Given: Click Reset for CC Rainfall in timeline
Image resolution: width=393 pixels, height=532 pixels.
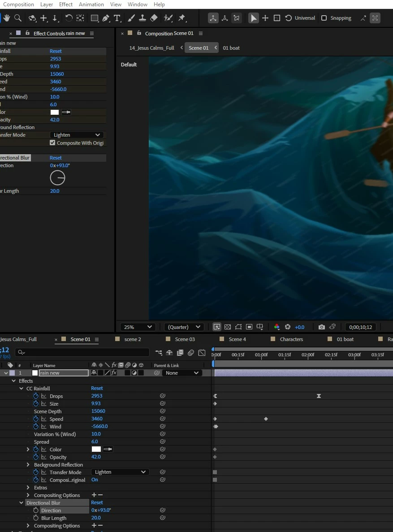Looking at the screenshot, I should pos(97,388).
